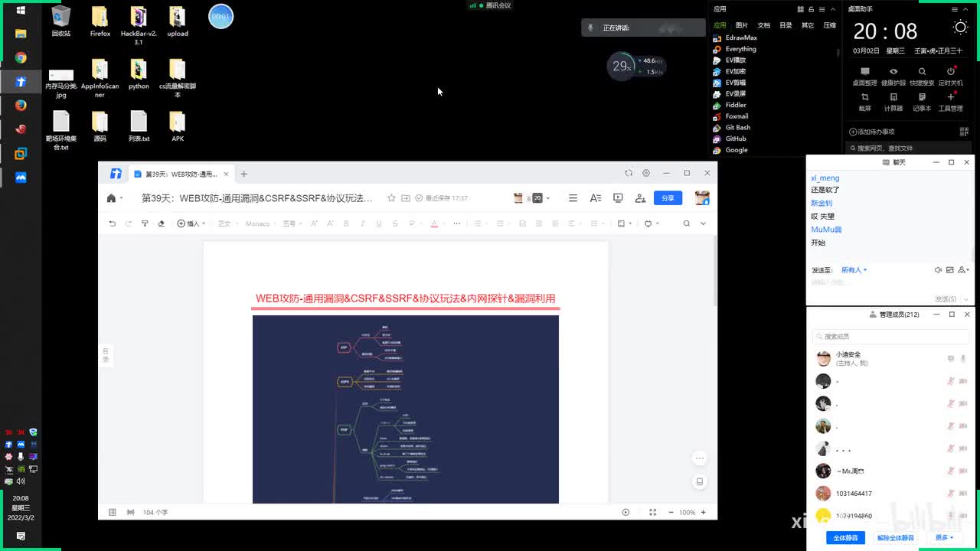Switch to 图片 tab in app panel
Screen dimensions: 980x551
point(742,25)
